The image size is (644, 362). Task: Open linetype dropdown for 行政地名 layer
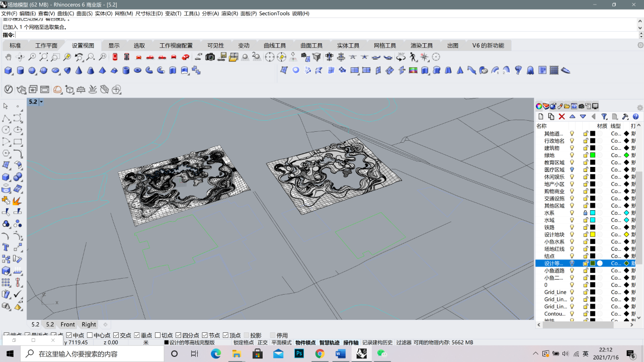[616, 141]
